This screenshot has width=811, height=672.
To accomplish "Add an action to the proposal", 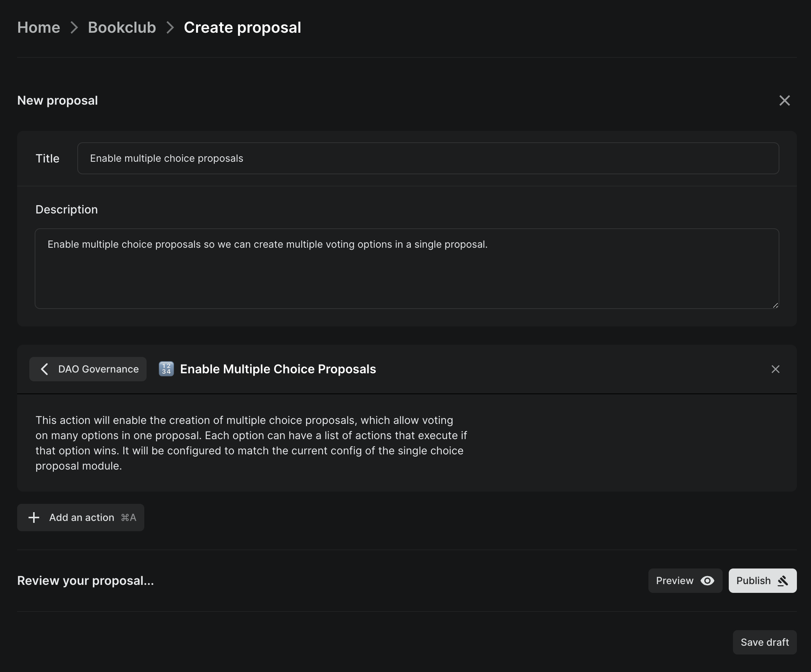I will click(x=81, y=518).
